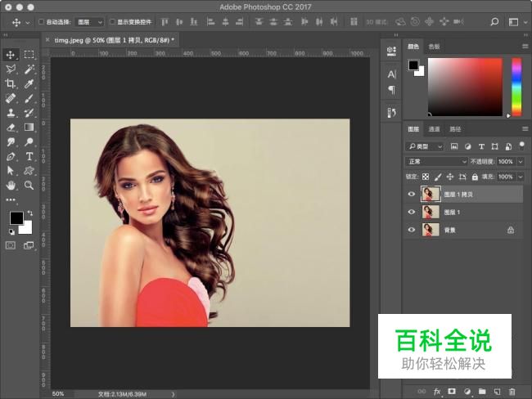This screenshot has width=532, height=399.
Task: Switch to the 通道 tab
Action: click(x=434, y=129)
